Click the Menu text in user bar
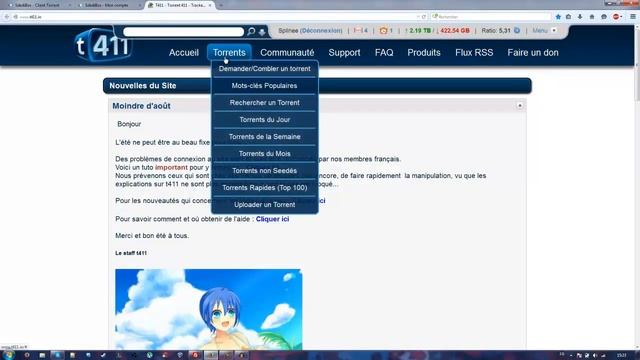Viewport: 640px width, 360px height. point(540,31)
